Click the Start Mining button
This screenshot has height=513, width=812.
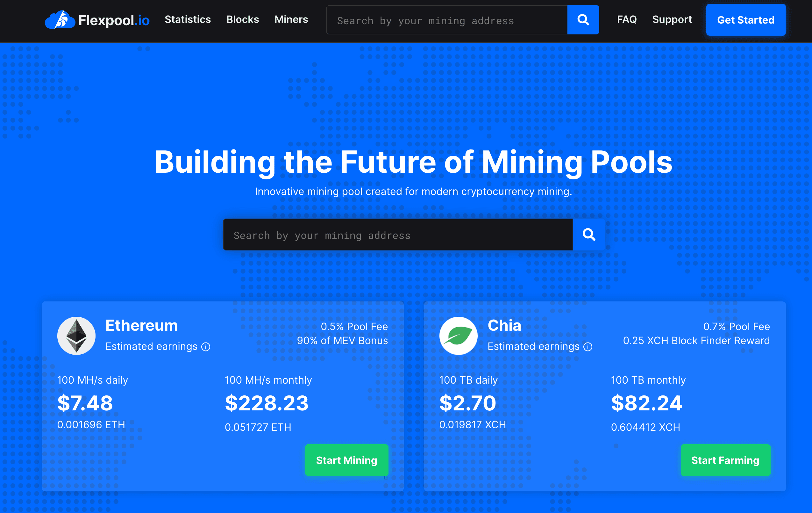(347, 460)
